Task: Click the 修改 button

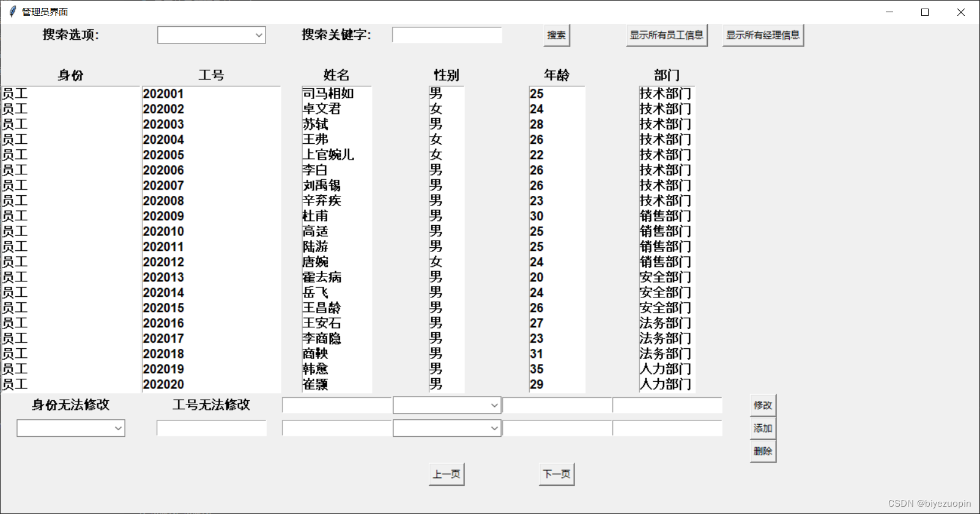Action: coord(763,405)
